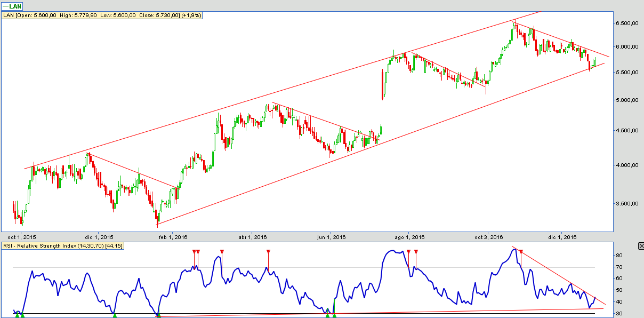Viewport: 644px width, 318px height.
Task: Click the oct 1, 2015 date label
Action: [22, 237]
